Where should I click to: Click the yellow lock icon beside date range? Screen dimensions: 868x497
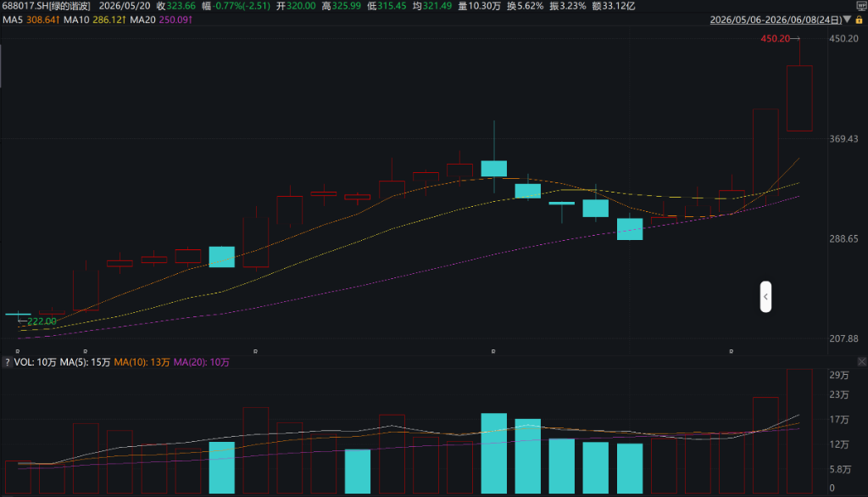(x=860, y=20)
